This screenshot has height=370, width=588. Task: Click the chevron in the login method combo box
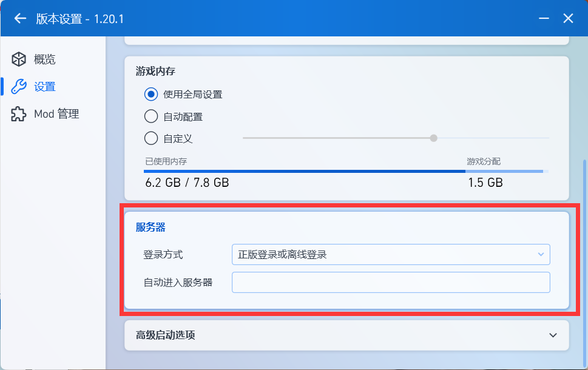tap(541, 254)
